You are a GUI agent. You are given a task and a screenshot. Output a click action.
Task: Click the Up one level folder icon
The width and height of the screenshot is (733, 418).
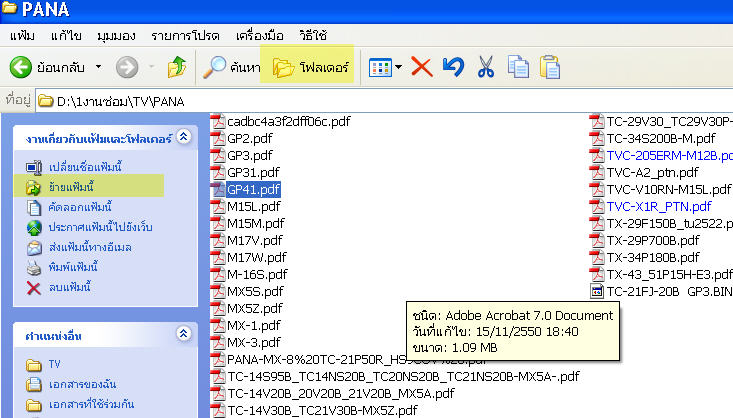(x=177, y=67)
